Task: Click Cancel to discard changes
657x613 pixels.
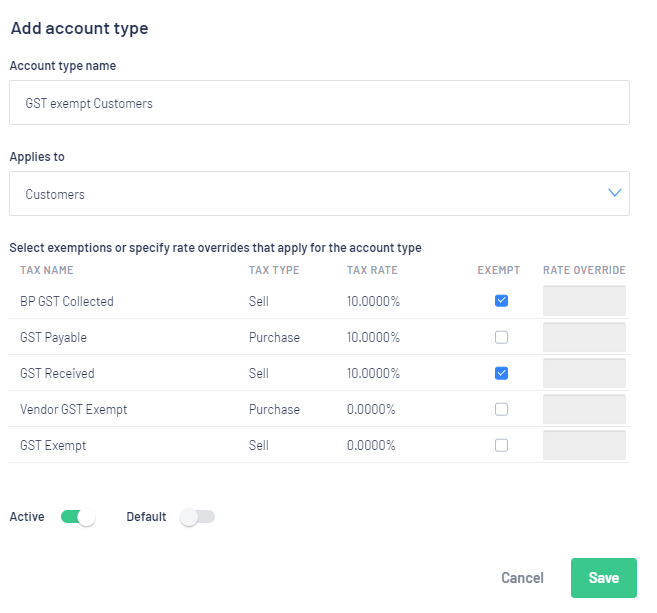Action: pos(522,578)
